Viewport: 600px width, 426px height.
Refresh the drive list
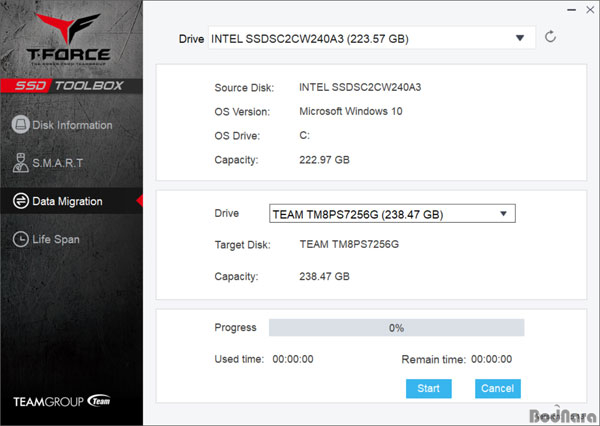[550, 37]
